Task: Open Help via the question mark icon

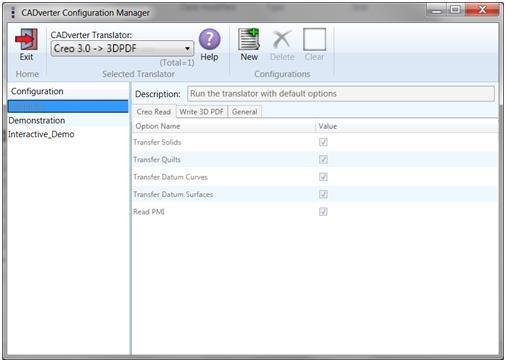Action: pos(209,39)
